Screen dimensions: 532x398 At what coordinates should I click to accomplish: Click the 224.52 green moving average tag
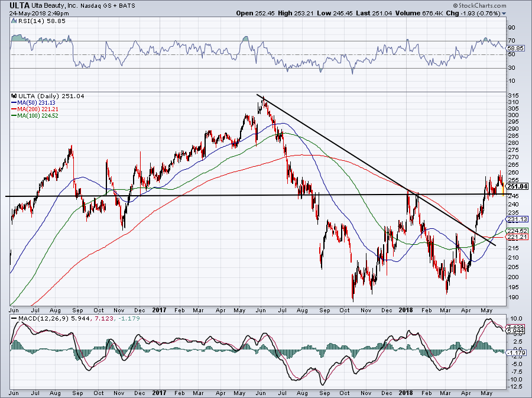click(517, 231)
